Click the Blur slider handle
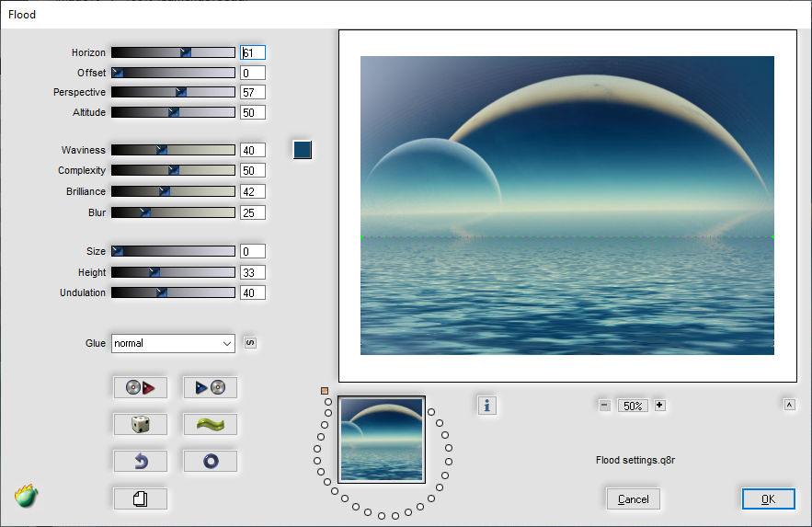 tap(145, 212)
